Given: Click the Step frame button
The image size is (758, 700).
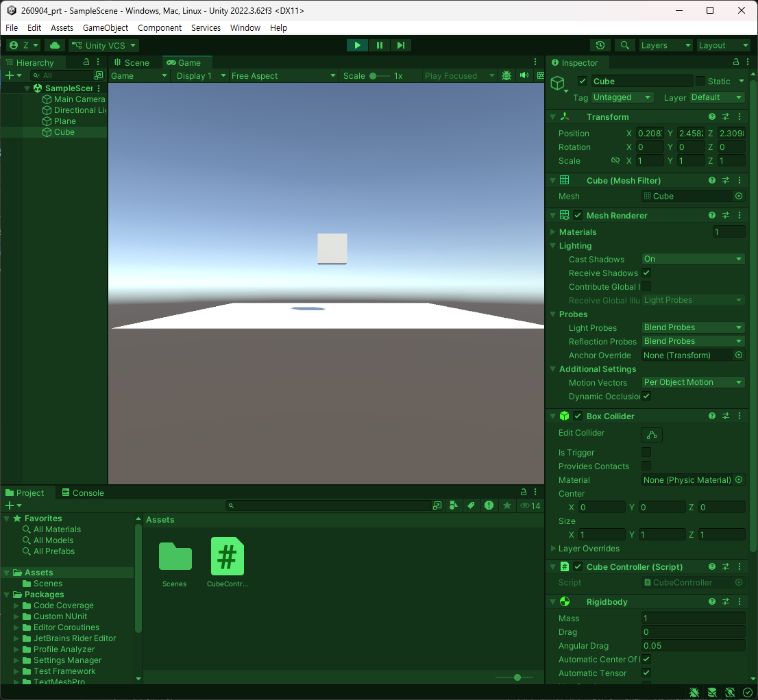Looking at the screenshot, I should (401, 45).
